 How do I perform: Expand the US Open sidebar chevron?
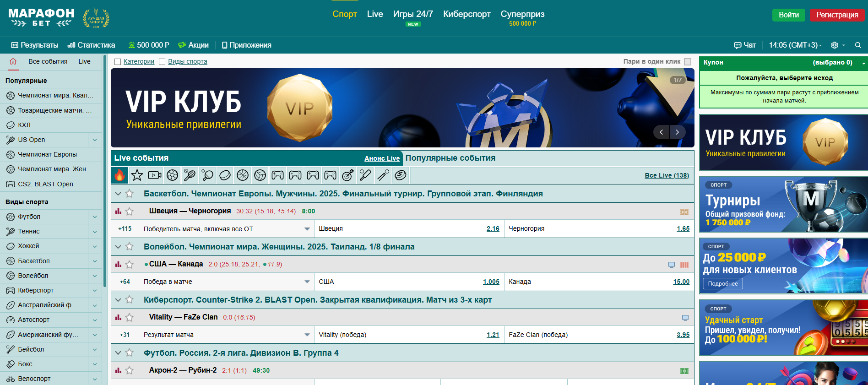[95, 140]
